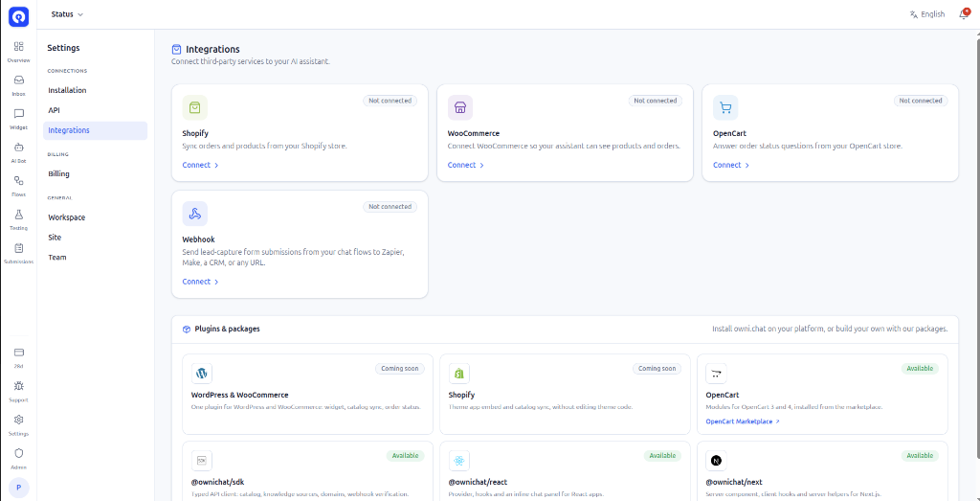Click the OpenCart cart icon
Image resolution: width=980 pixels, height=501 pixels.
[x=725, y=107]
